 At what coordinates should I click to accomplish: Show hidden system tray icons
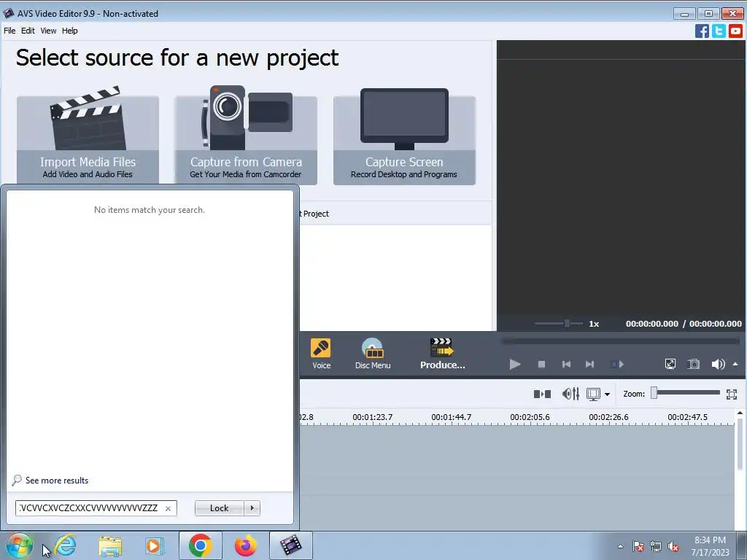[x=620, y=546]
